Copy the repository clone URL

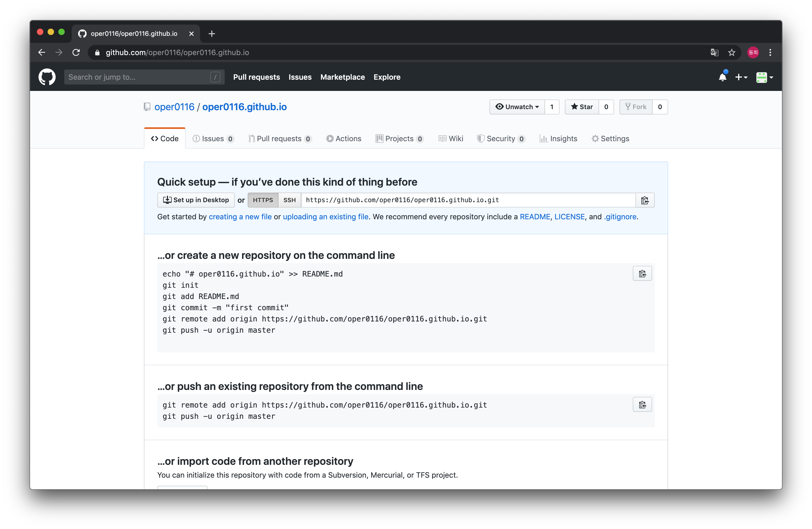coord(645,200)
